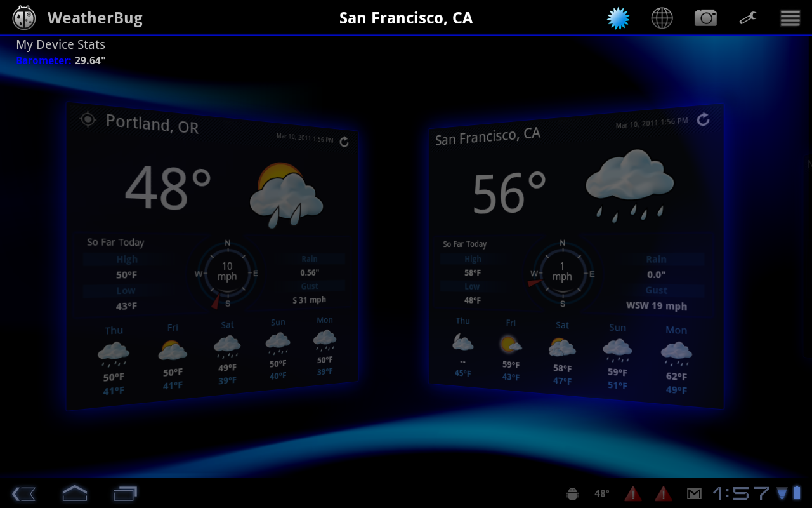Open the blue starburst weather alerts icon

pos(618,18)
